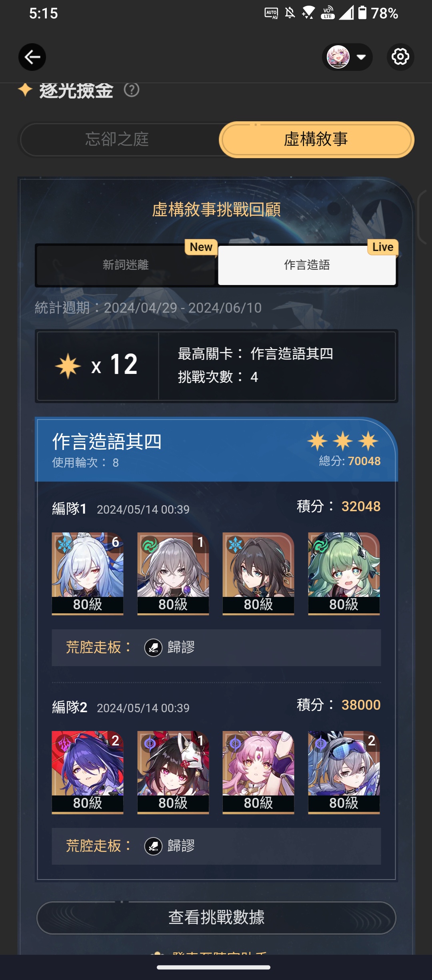432x980 pixels.
Task: Tap the ice element icon on team 1's first character
Action: (x=64, y=544)
